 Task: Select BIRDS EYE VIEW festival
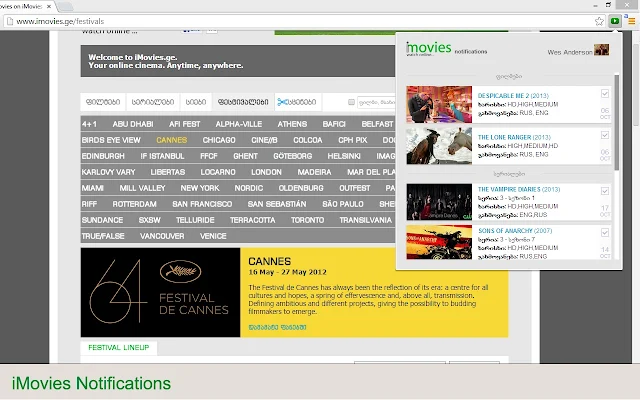pyautogui.click(x=111, y=140)
